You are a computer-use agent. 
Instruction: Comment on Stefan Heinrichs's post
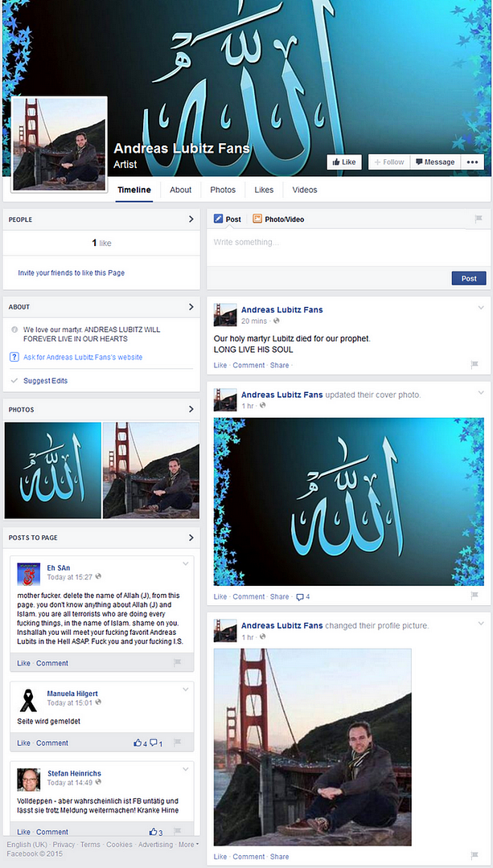(52, 832)
